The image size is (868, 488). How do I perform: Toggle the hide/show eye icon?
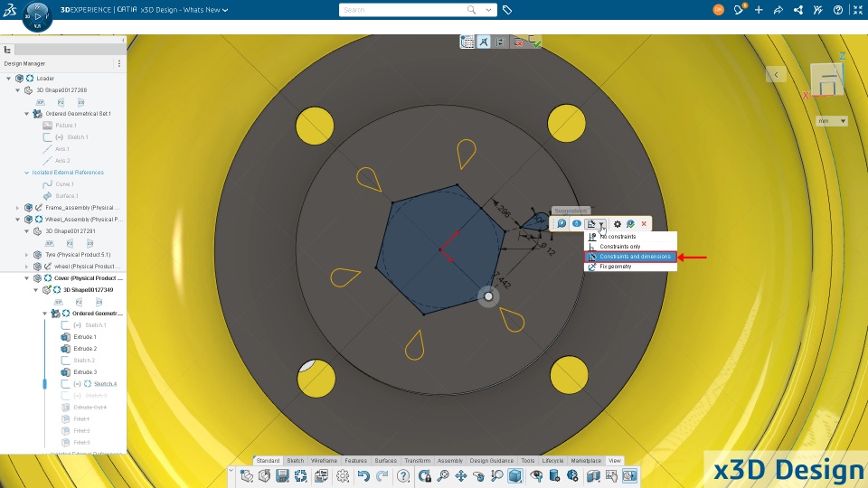(536, 476)
